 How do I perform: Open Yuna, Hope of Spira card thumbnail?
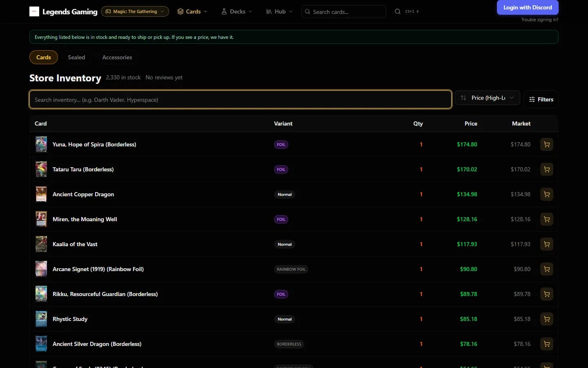click(x=41, y=144)
